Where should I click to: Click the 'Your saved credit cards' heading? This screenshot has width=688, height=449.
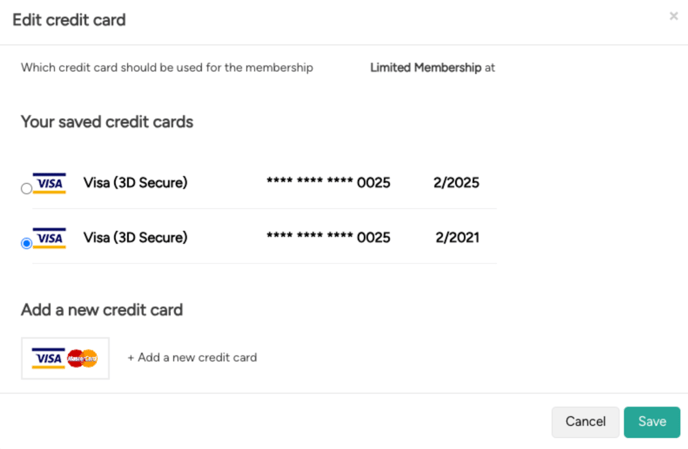[x=107, y=122]
